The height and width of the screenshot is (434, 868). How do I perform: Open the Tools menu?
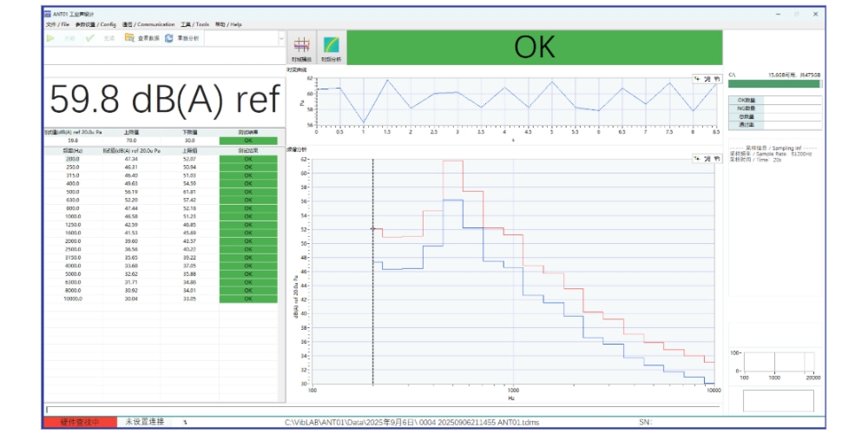(x=194, y=24)
